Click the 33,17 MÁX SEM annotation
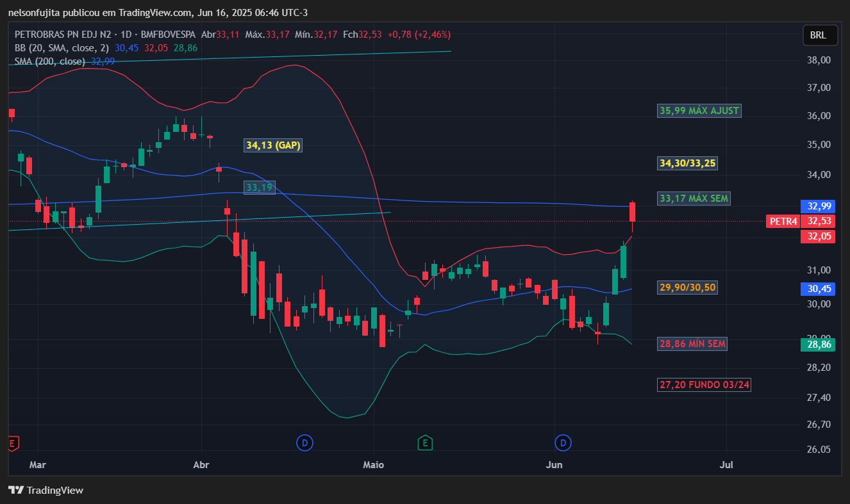Viewport: 850px width, 504px height. coord(694,199)
